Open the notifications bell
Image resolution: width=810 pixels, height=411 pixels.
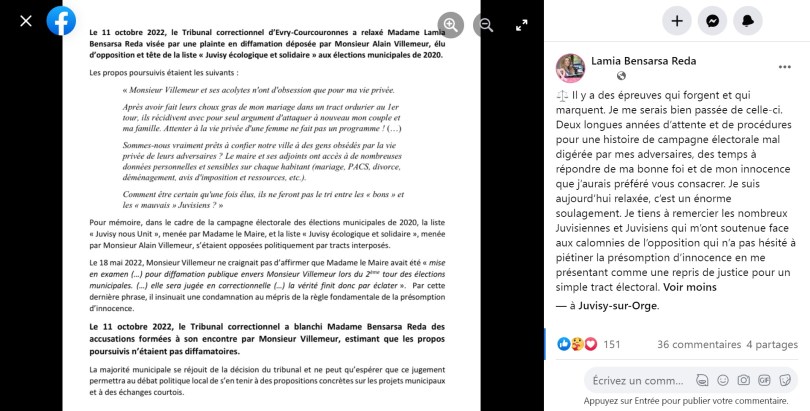pos(748,21)
